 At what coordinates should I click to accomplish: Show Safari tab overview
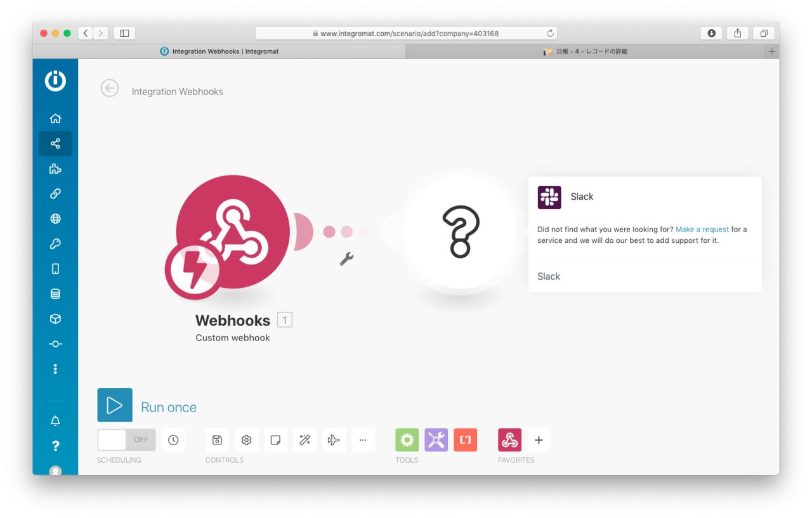[764, 33]
